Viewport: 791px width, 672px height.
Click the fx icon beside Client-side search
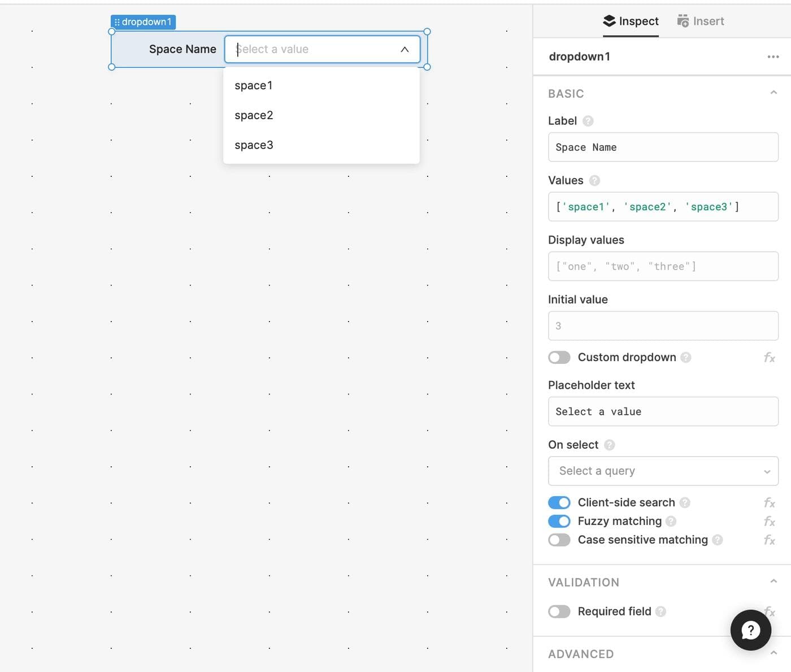[x=769, y=502]
